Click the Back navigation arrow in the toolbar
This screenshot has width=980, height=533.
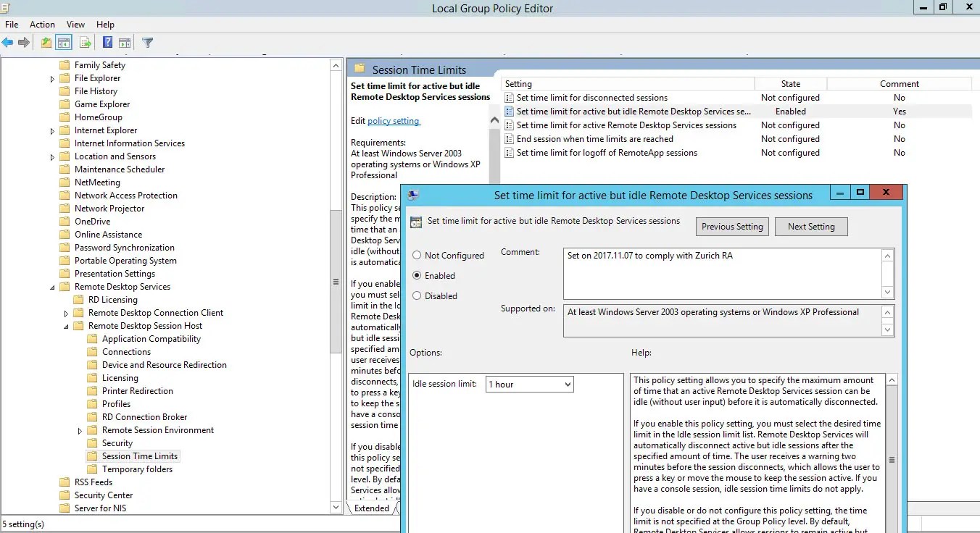pyautogui.click(x=7, y=42)
